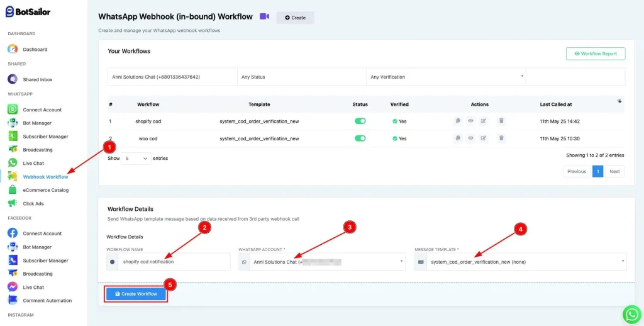This screenshot has width=644, height=326.
Task: Delete the shopify cod workflow
Action: pyautogui.click(x=501, y=121)
